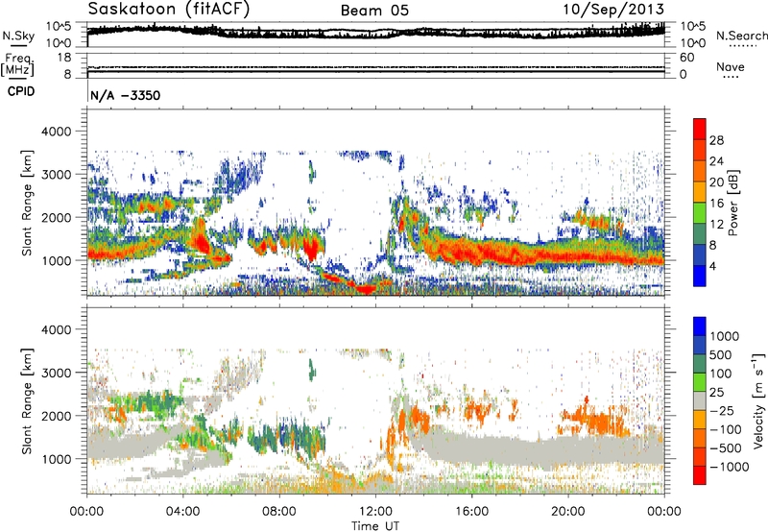Image resolution: width=768 pixels, height=532 pixels.
Task: Click the "Velocity [m s-1]" colorbar title
Action: click(758, 401)
